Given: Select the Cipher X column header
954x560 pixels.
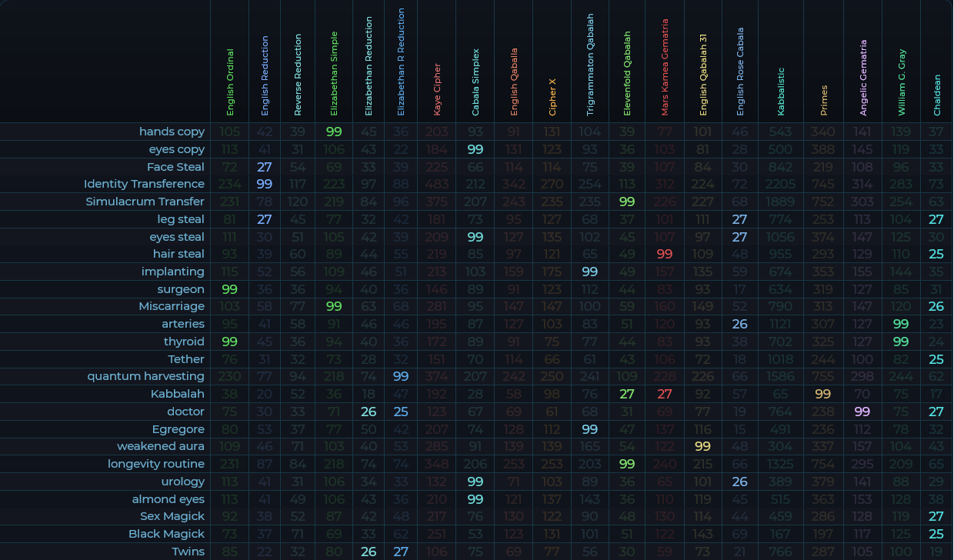Looking at the screenshot, I should (x=552, y=96).
